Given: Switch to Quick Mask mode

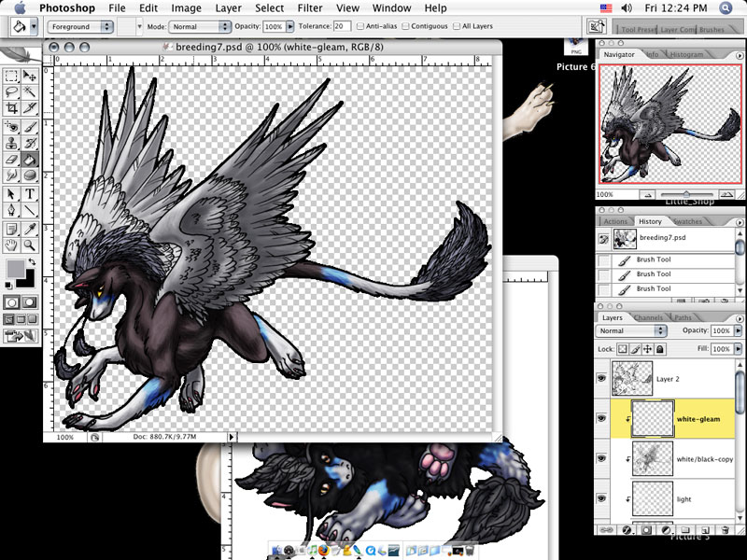Looking at the screenshot, I should [30, 302].
